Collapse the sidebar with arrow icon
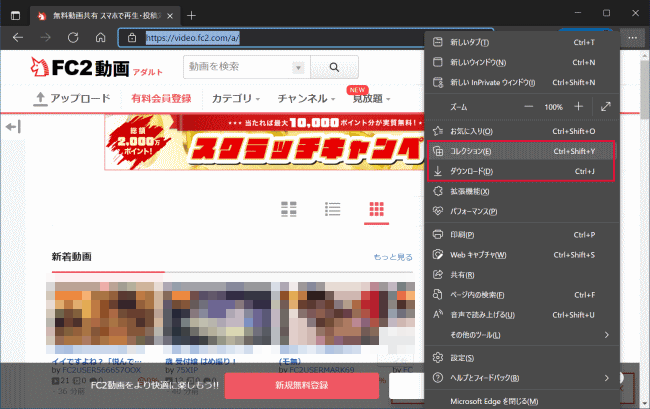Image resolution: width=650 pixels, height=409 pixels. [x=13, y=127]
